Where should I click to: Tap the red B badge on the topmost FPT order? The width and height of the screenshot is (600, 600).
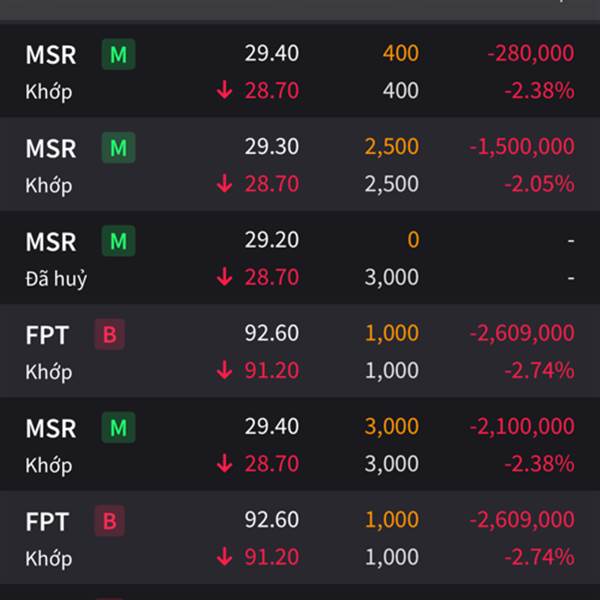coord(109,334)
